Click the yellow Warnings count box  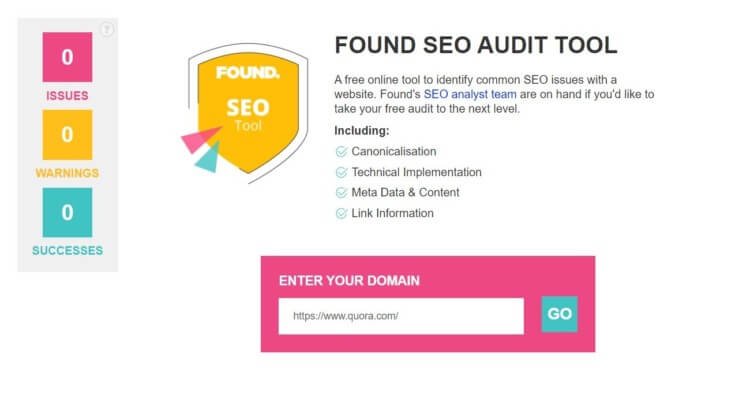[67, 134]
